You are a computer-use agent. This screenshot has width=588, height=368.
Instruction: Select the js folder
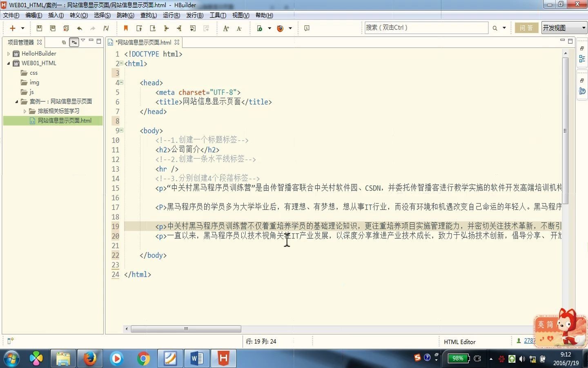tap(31, 92)
